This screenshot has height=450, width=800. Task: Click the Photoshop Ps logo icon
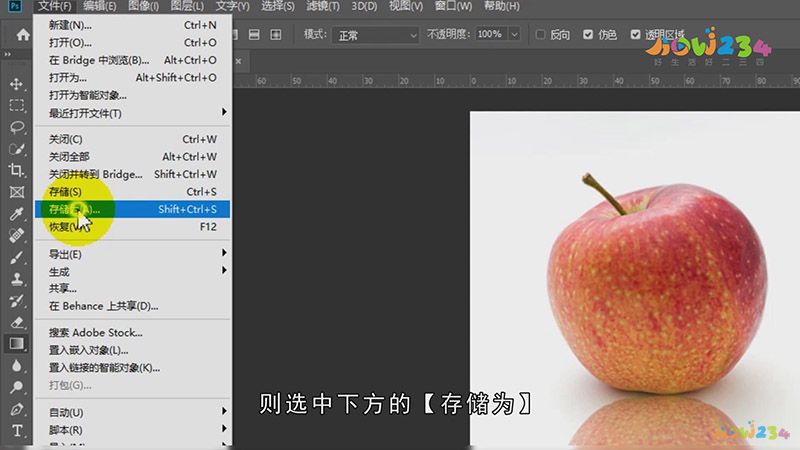click(15, 6)
